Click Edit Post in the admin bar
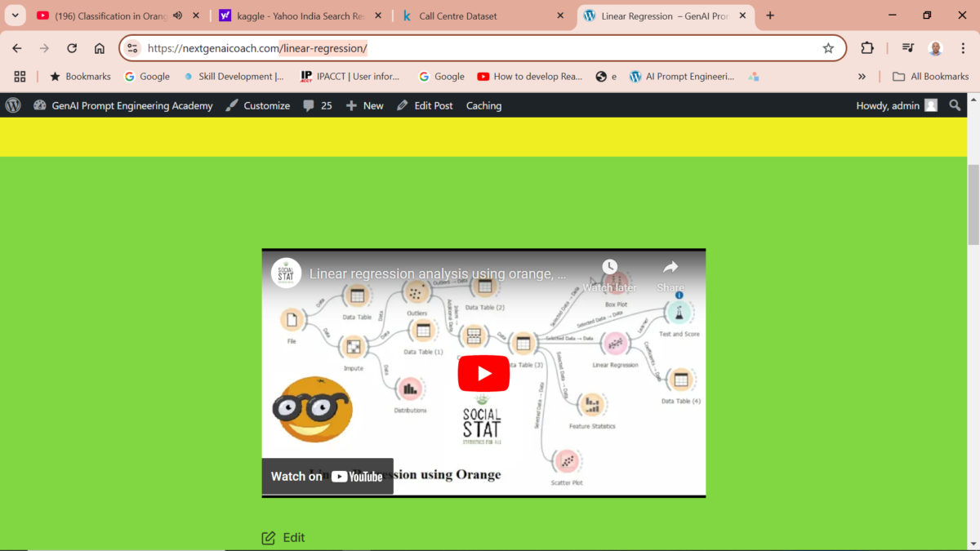Screen dimensions: 980x551 coord(425,105)
